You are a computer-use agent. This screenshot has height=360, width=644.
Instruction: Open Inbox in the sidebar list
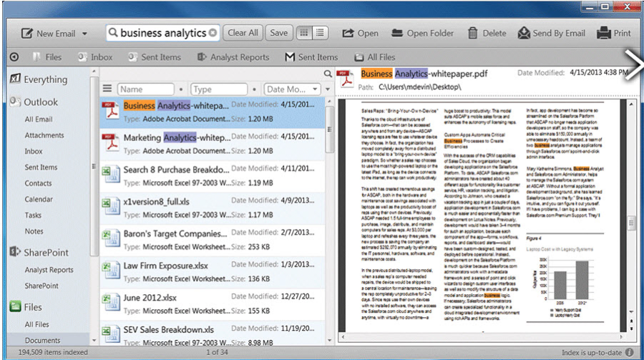pyautogui.click(x=33, y=151)
